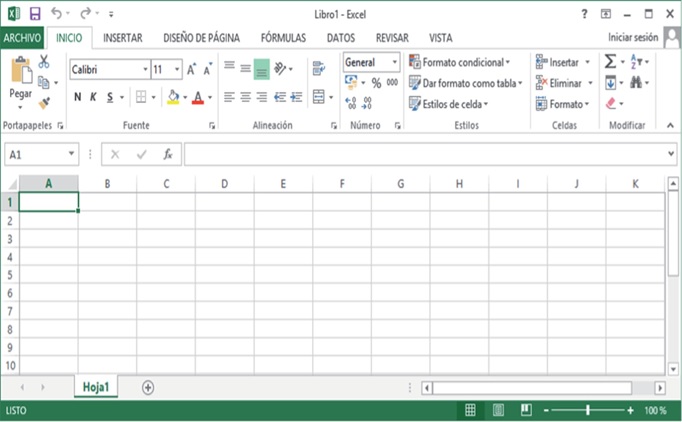
Task: Toggle bold N formatting
Action: (x=77, y=97)
